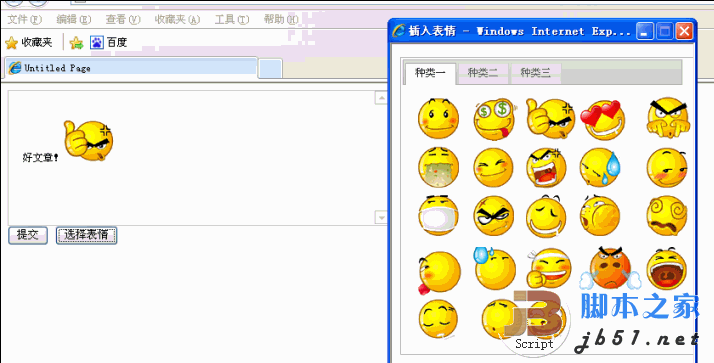714x363 pixels.
Task: Select the emoticon with sweat drop on forehead
Action: 495,269
